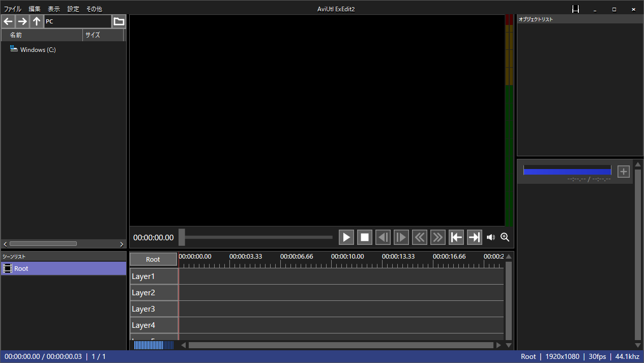Open the 設定 menu
The width and height of the screenshot is (644, 363).
tap(73, 9)
